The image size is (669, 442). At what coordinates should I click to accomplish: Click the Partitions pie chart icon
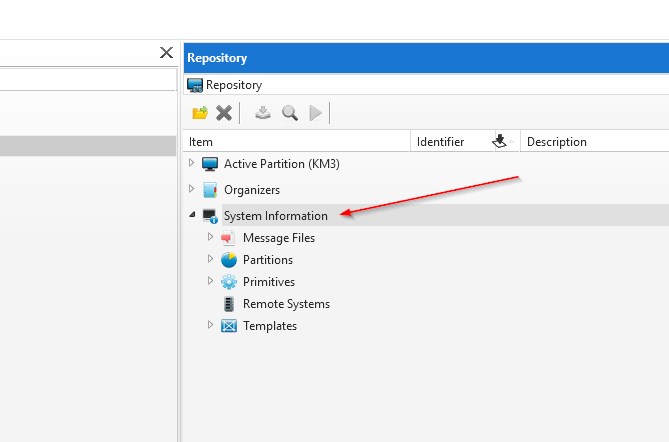[229, 260]
